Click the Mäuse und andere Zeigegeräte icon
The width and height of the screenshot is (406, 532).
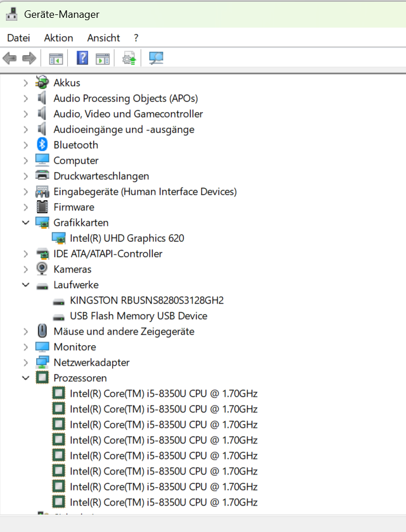[x=42, y=331]
